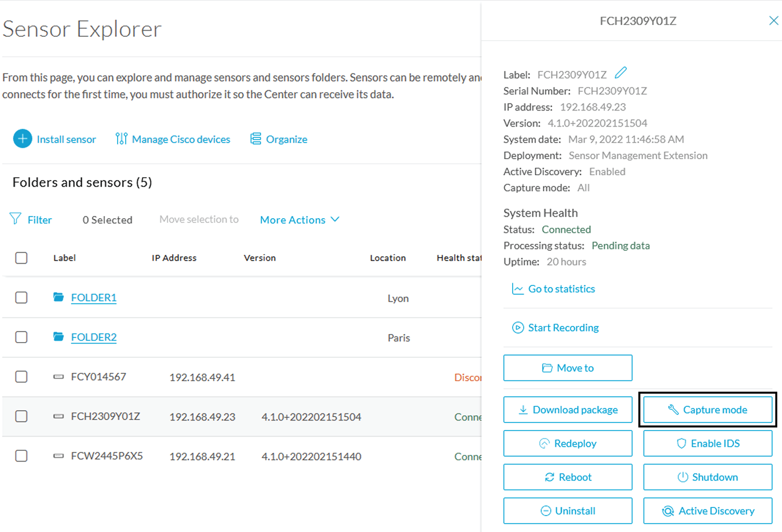The height and width of the screenshot is (532, 782).
Task: Select the header checkbox to select all
Action: point(21,258)
